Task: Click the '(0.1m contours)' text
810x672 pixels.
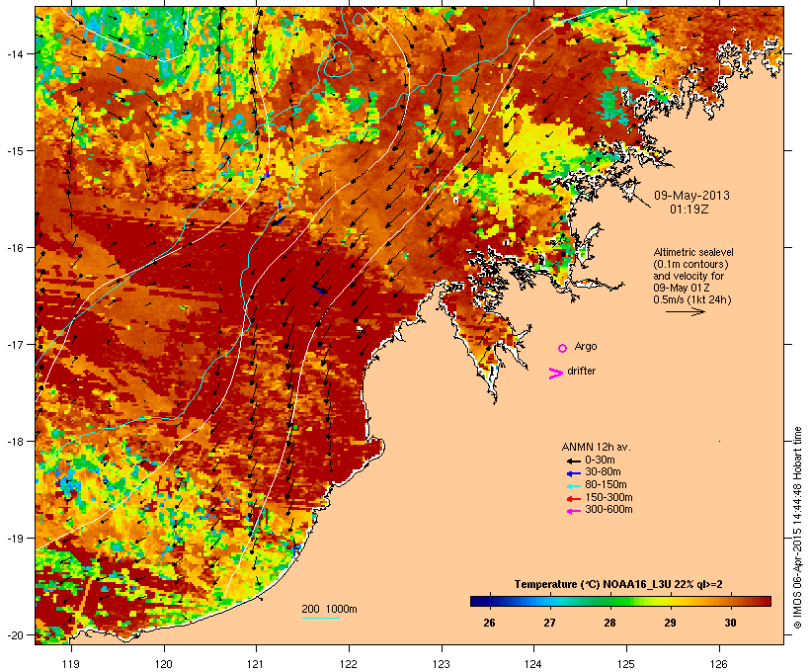Action: (x=690, y=264)
